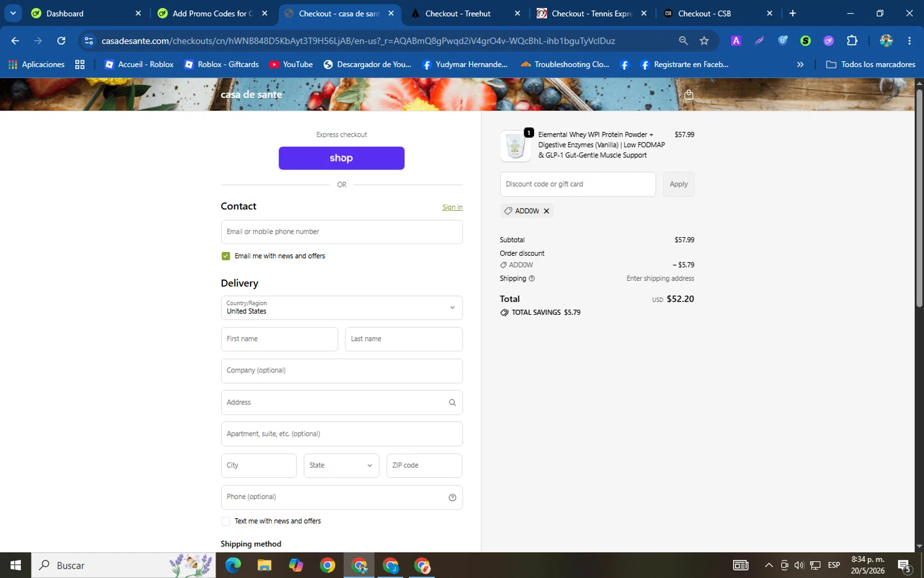This screenshot has height=578, width=924.
Task: Expand the hidden bookmarks overflow chevron
Action: (800, 64)
